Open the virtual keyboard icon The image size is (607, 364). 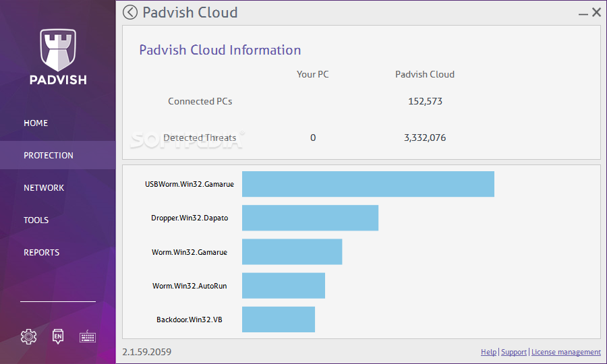click(x=88, y=336)
